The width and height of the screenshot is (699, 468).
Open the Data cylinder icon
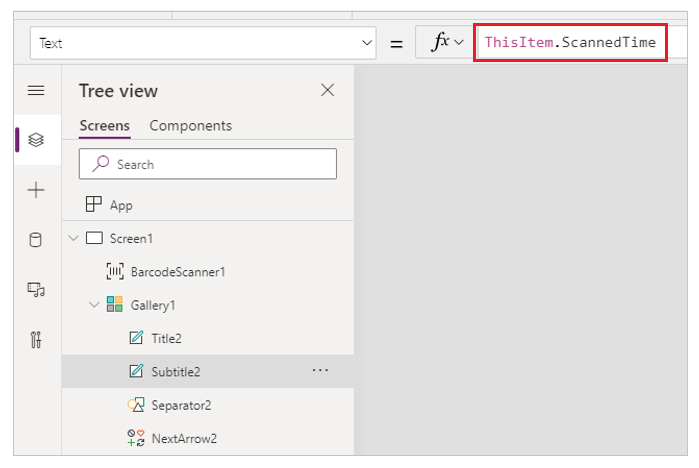coord(36,240)
